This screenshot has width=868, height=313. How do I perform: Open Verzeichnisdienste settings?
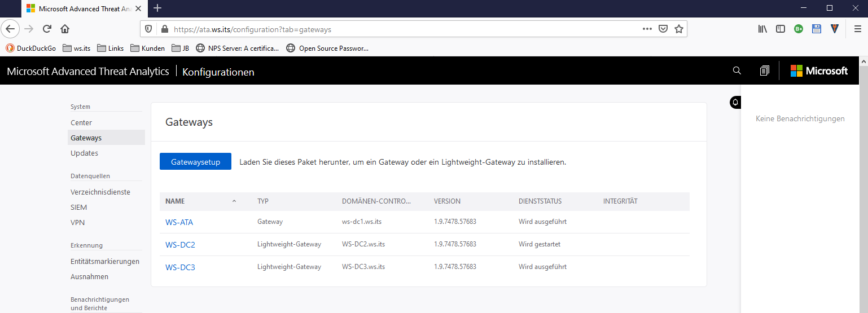pyautogui.click(x=100, y=192)
